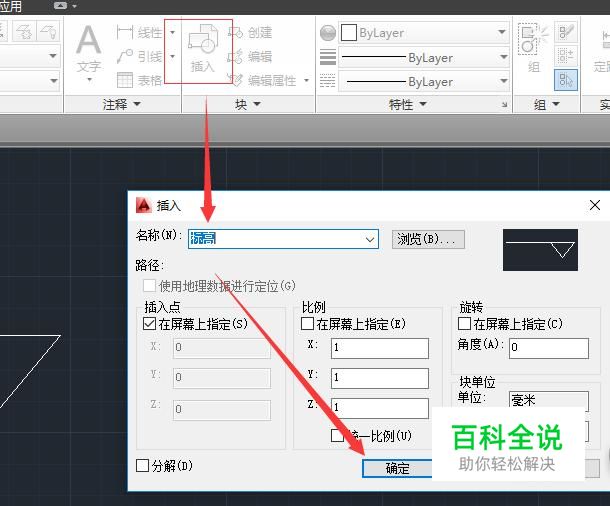Click the Insert block (插入) icon
This screenshot has width=610, height=506.
pos(203,39)
